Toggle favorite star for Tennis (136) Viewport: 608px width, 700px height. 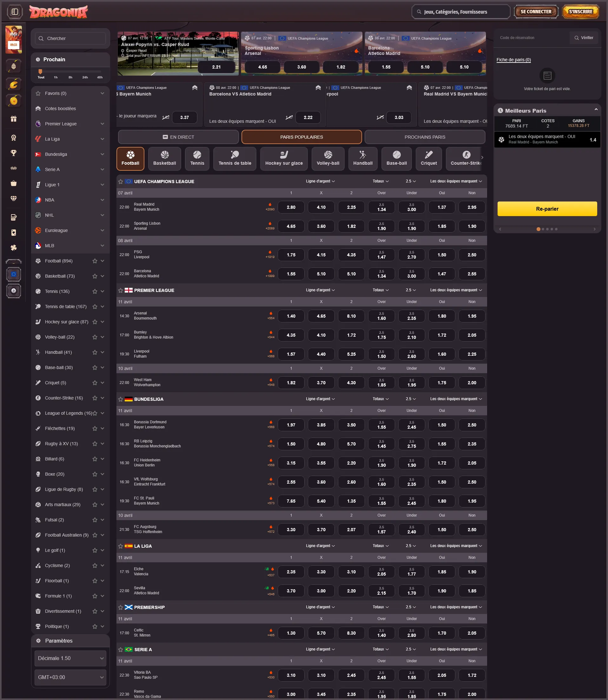[x=95, y=292]
